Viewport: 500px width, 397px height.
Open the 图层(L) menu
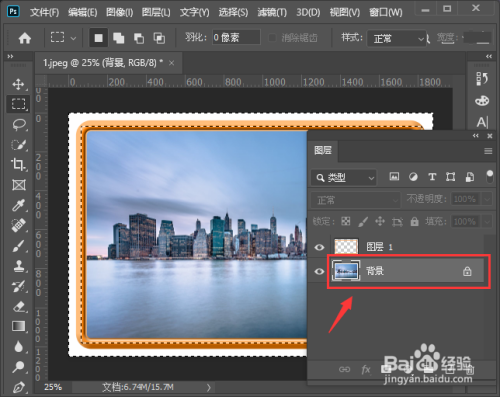156,12
